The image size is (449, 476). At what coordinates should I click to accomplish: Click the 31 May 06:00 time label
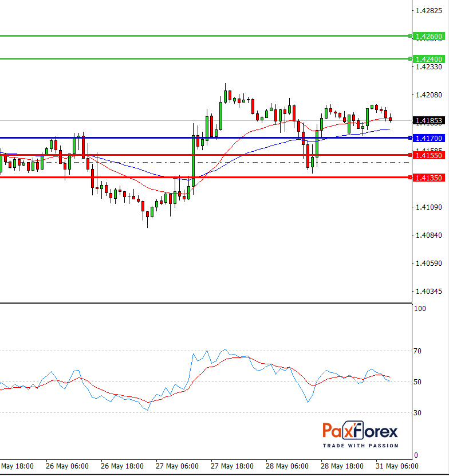(x=397, y=466)
